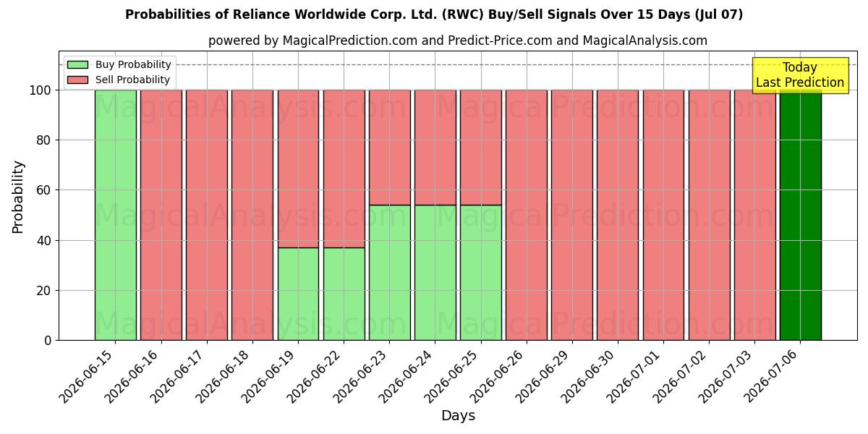Select the dark green bar for 2026-07-06
This screenshot has height=434, width=868.
tap(801, 215)
